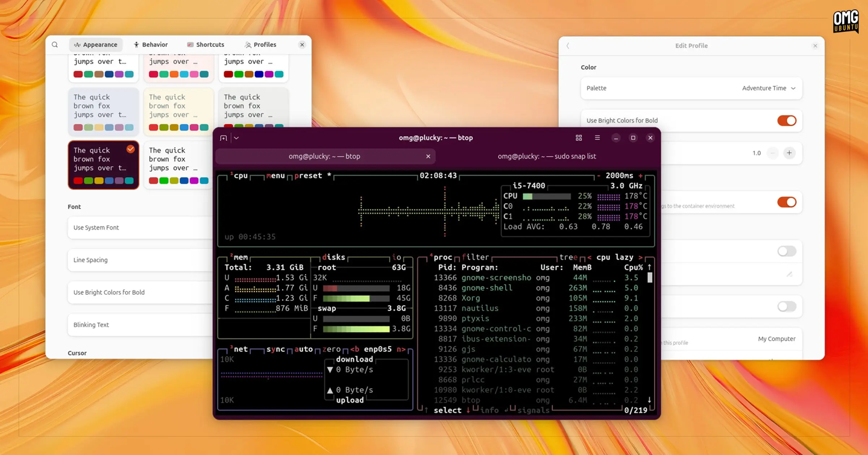
Task: Expand the new tab profile dropdown arrow
Action: [x=236, y=138]
